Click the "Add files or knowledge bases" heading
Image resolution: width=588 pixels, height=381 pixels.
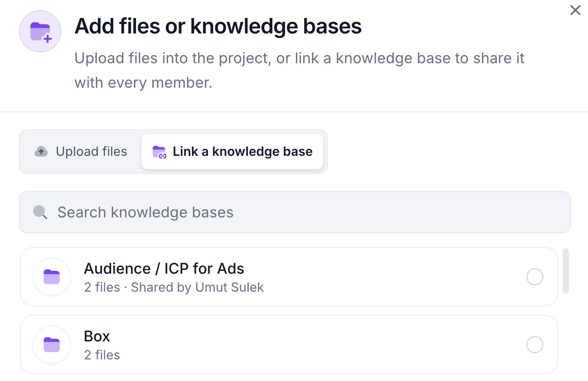point(218,26)
